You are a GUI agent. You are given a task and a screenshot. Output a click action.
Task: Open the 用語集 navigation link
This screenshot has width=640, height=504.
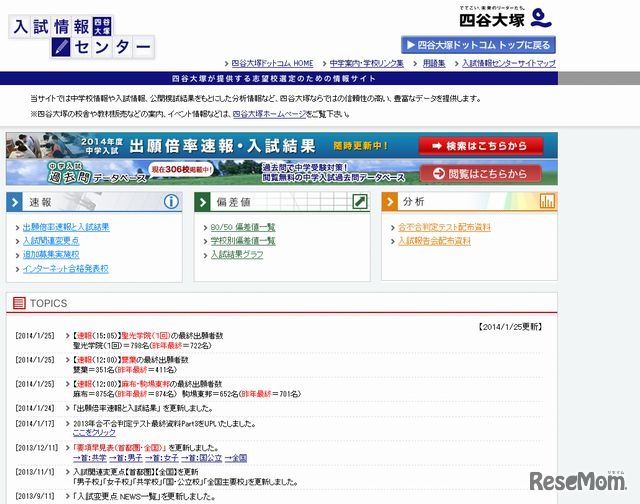(434, 63)
